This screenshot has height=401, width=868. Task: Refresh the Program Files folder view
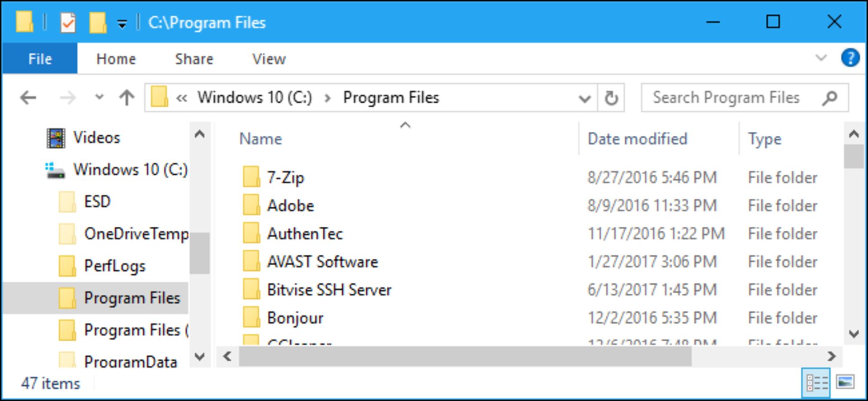[x=611, y=98]
